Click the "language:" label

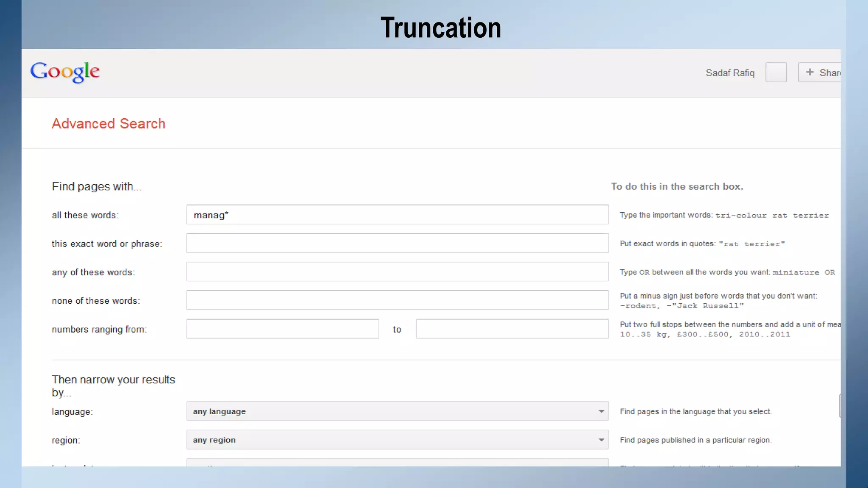(x=72, y=412)
